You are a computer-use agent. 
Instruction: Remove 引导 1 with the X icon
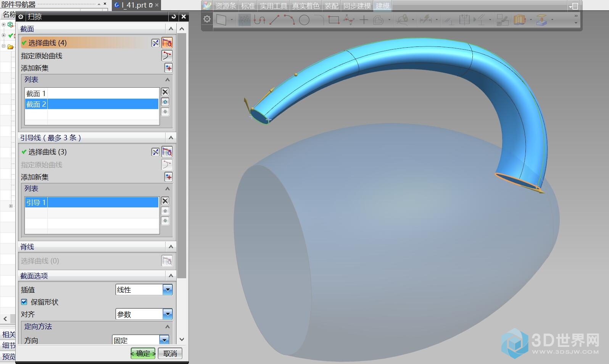pos(165,201)
